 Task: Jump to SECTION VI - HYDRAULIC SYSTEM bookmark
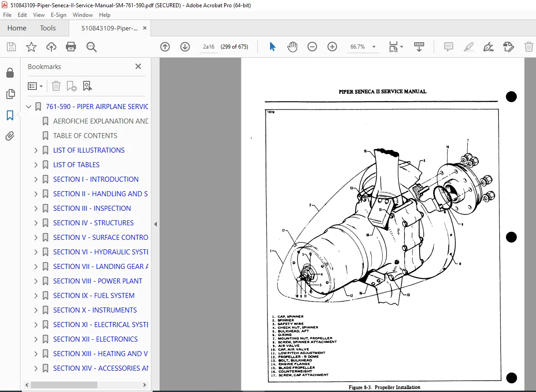pos(100,252)
